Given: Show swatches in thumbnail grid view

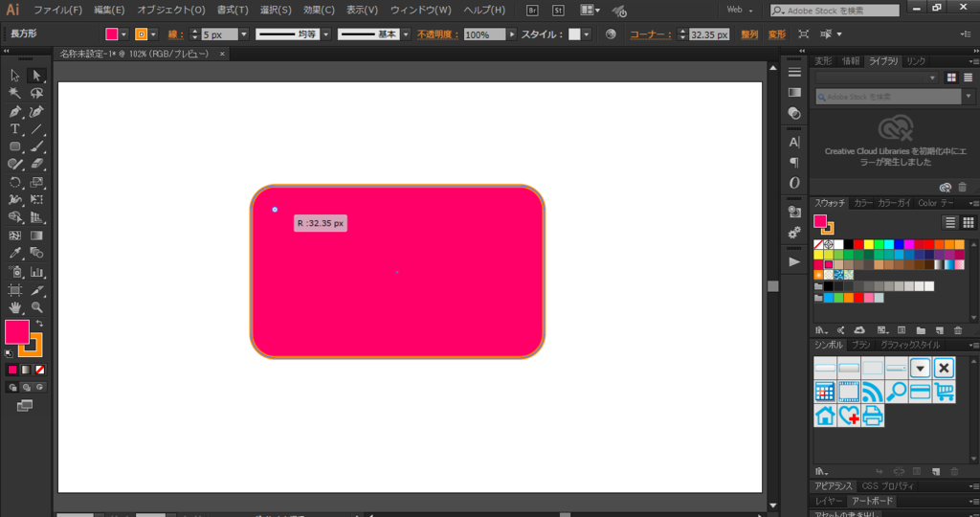Looking at the screenshot, I should pyautogui.click(x=969, y=222).
